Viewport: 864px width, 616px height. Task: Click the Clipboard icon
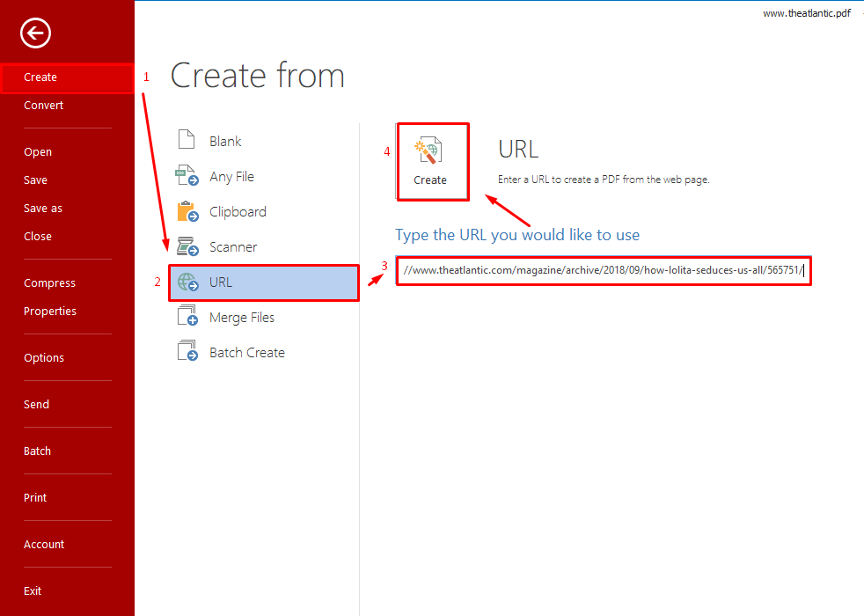[x=187, y=211]
